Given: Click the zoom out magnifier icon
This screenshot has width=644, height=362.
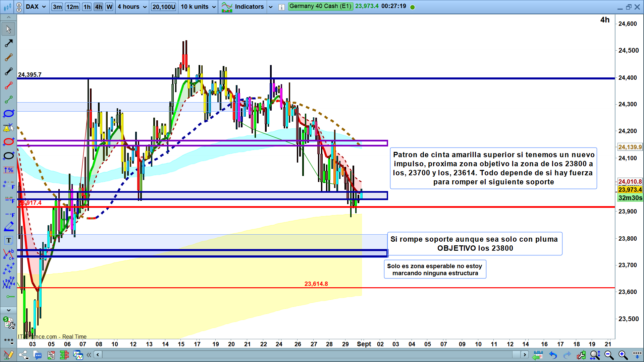Looking at the screenshot, I should point(609,355).
